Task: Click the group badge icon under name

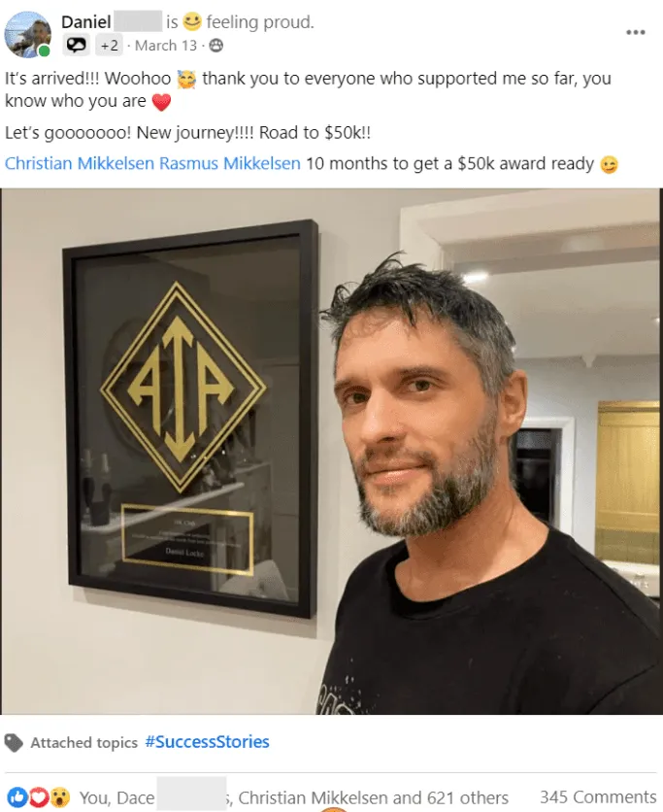Action: [x=76, y=46]
